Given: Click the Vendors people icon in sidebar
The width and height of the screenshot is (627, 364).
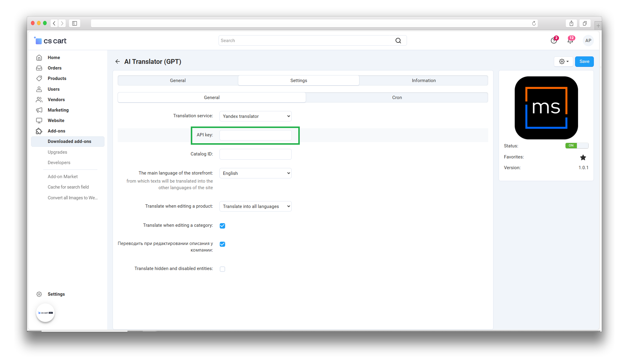Looking at the screenshot, I should pyautogui.click(x=39, y=100).
